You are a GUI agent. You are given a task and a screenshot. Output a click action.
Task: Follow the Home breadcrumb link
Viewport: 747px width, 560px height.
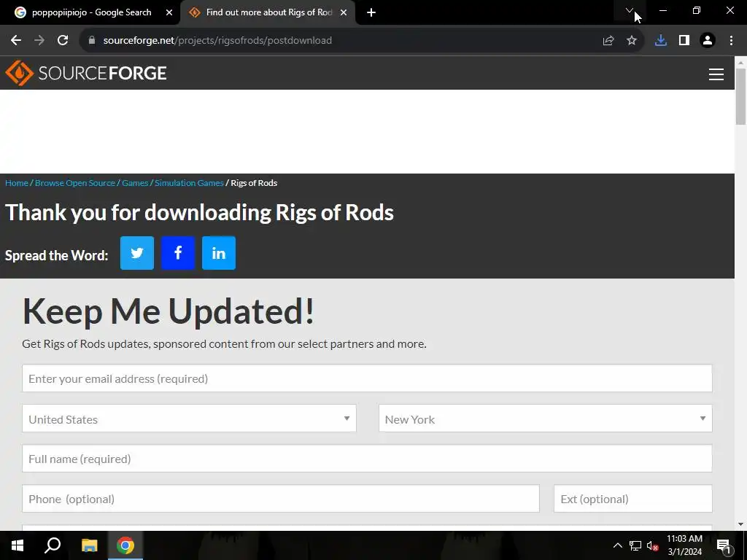pos(17,183)
